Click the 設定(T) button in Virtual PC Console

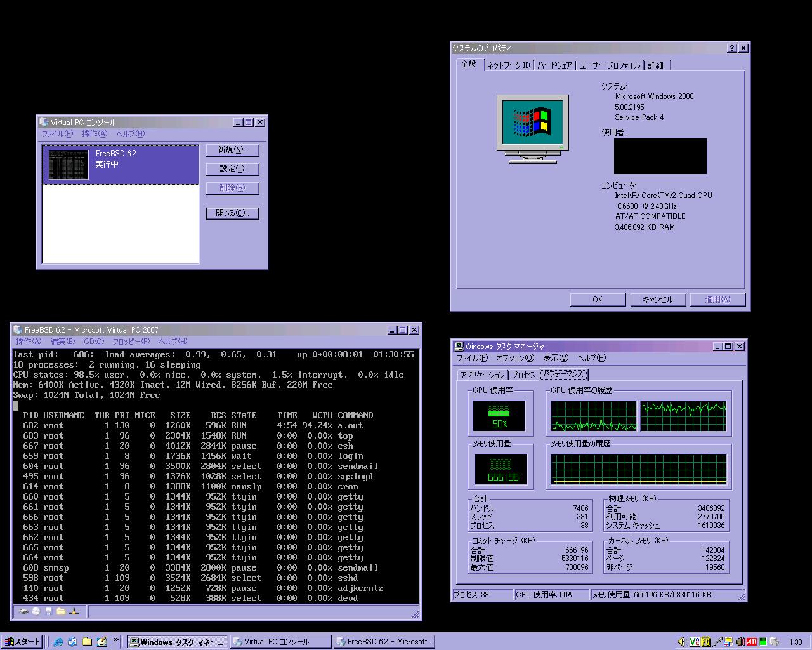click(x=232, y=169)
